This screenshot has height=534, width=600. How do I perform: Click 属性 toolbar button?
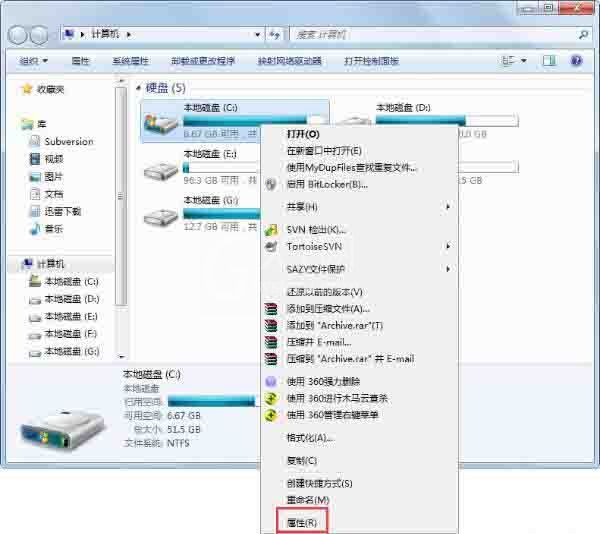pos(80,61)
